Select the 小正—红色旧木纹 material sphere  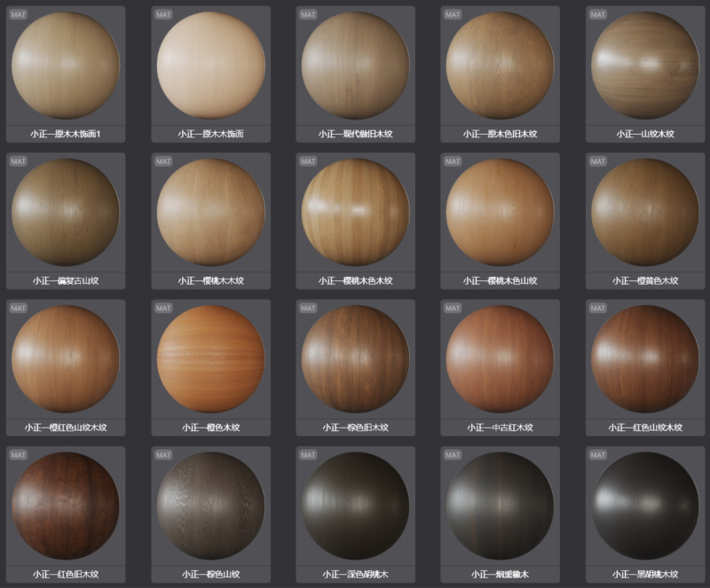click(66, 506)
